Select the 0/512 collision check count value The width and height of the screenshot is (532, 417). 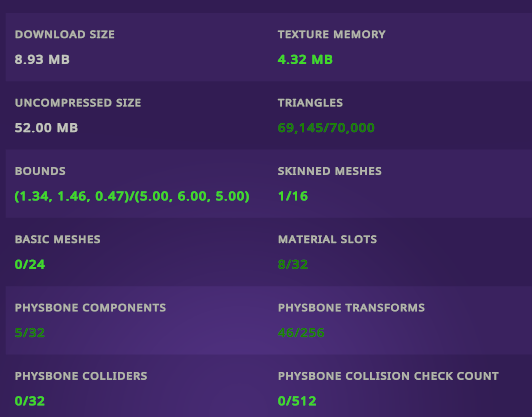(297, 401)
